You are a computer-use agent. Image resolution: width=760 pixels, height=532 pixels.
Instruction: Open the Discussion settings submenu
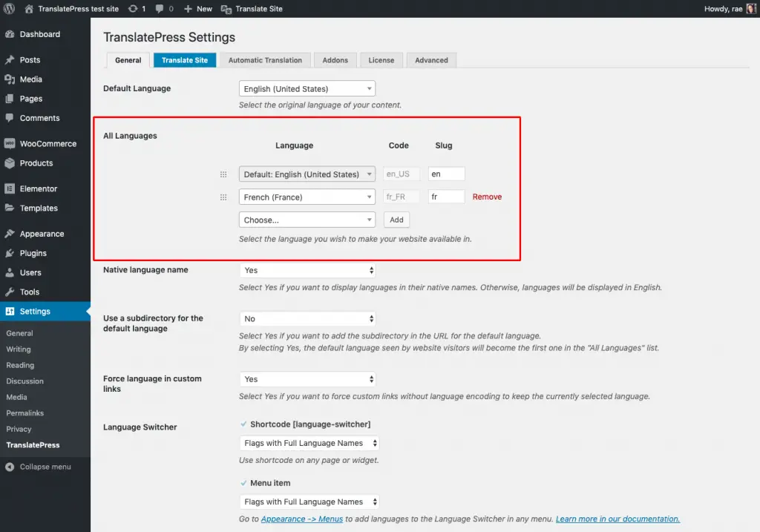(x=24, y=381)
